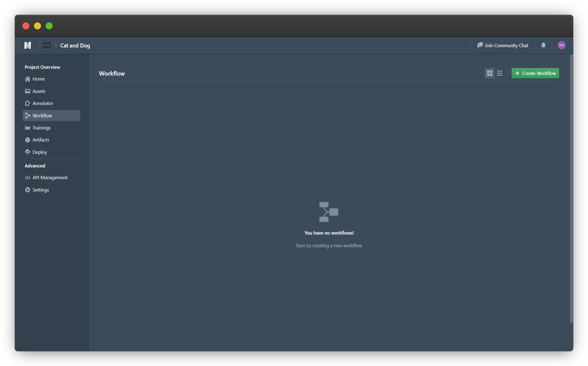The image size is (588, 366).
Task: Open the notifications bell
Action: [x=543, y=45]
